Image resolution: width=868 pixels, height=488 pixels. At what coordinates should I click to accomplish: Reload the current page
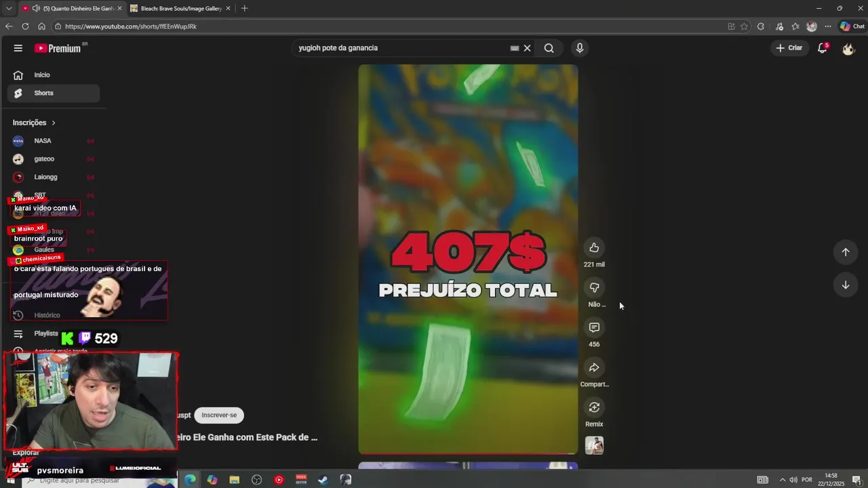point(25,26)
